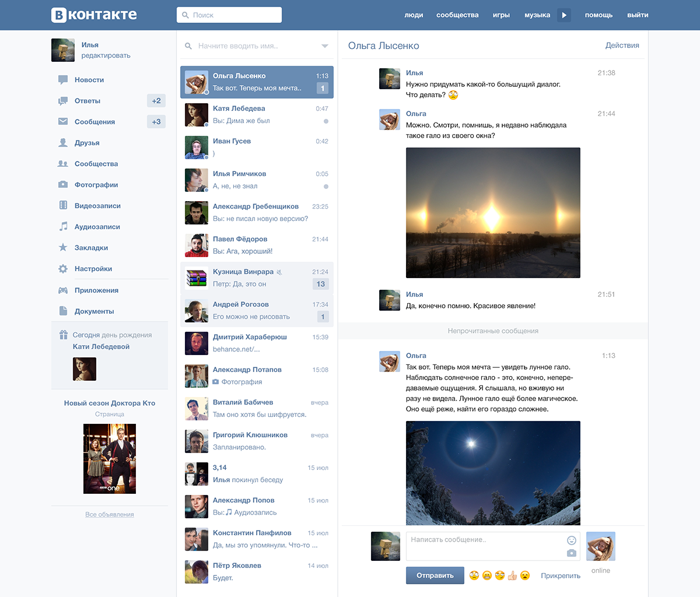Image resolution: width=700 pixels, height=597 pixels.
Task: Click the music play button in header
Action: point(563,15)
